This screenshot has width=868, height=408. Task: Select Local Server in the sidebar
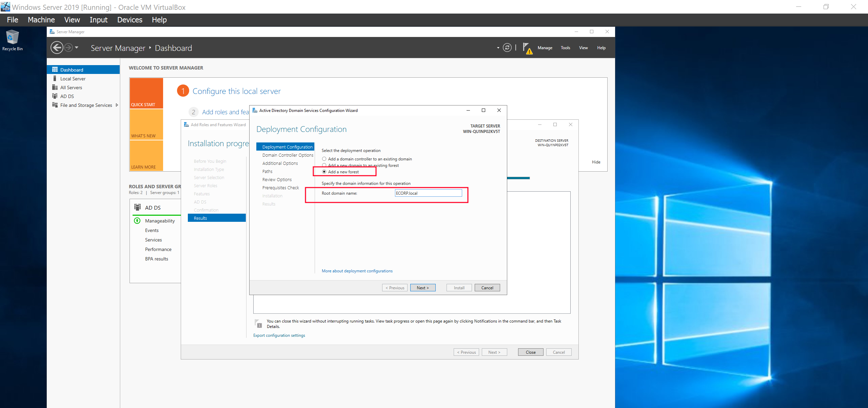point(83,78)
